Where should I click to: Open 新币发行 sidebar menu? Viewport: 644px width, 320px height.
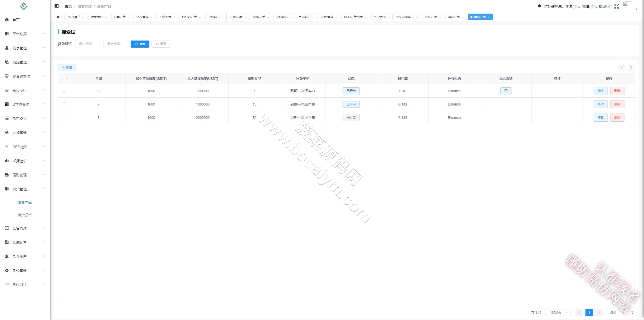pyautogui.click(x=25, y=90)
